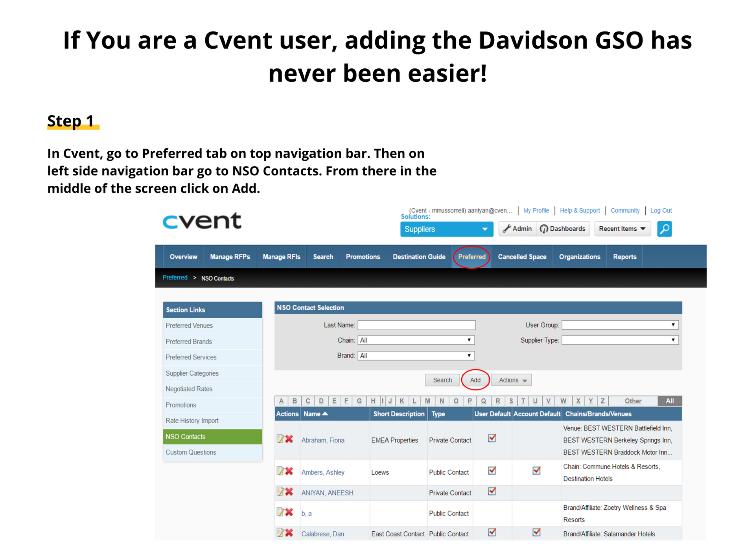The height and width of the screenshot is (560, 755).
Task: Open Rate History Import section link
Action: 212,420
